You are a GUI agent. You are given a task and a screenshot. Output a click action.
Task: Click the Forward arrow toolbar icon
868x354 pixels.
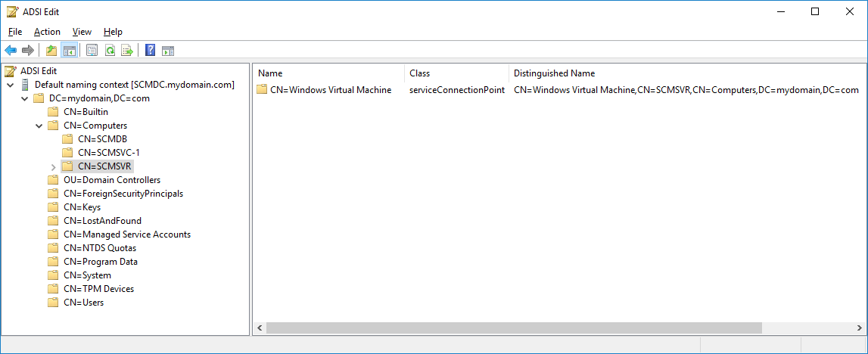(28, 51)
